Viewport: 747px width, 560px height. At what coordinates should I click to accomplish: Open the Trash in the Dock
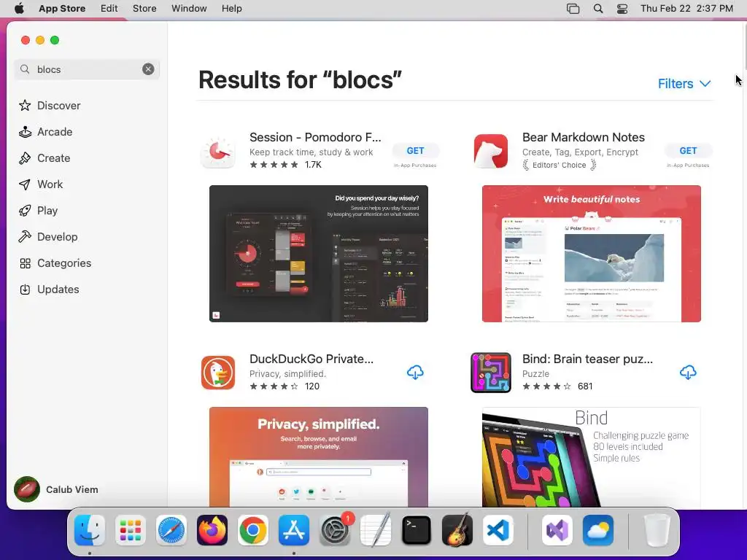click(657, 530)
